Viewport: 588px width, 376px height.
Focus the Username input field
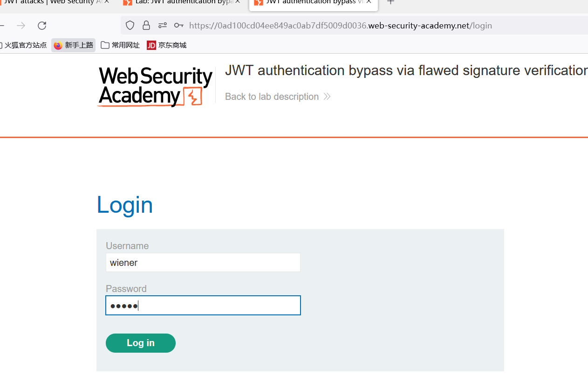[203, 263]
